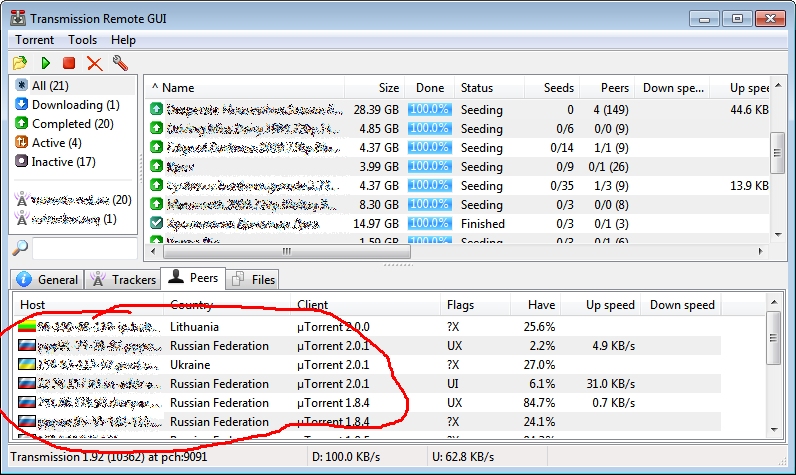The width and height of the screenshot is (796, 475).
Task: Click the download speed D: 100.0 KB/s status
Action: pos(346,457)
